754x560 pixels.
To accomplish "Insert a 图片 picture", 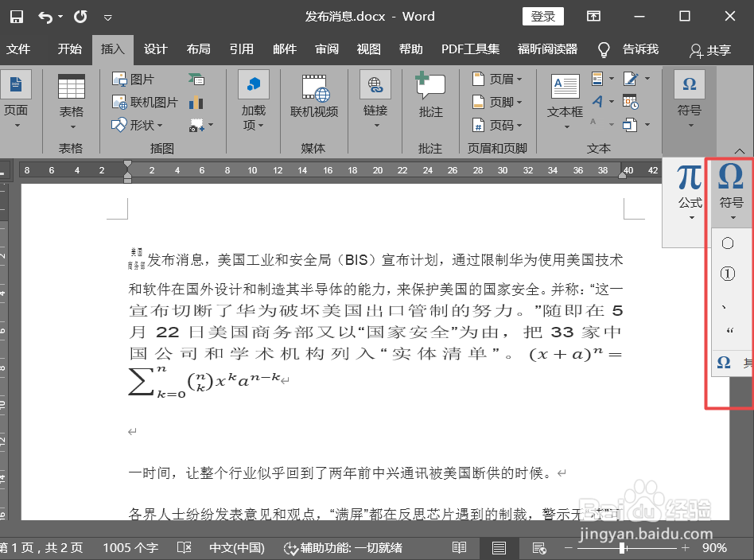I will 133,79.
